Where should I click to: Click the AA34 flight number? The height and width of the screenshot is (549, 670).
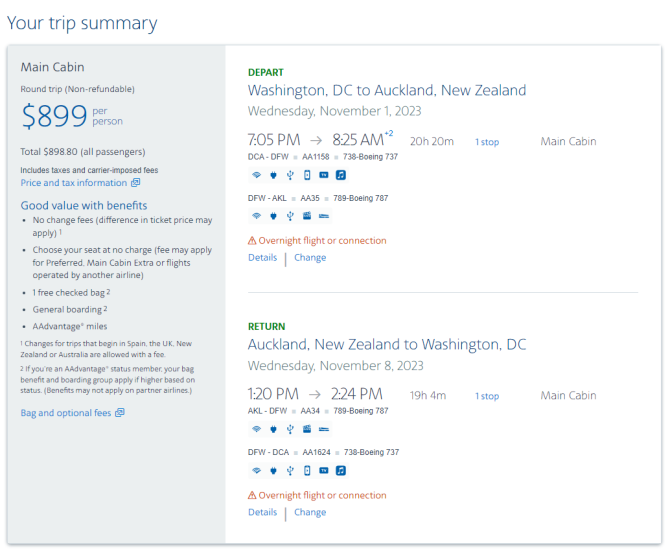point(310,411)
